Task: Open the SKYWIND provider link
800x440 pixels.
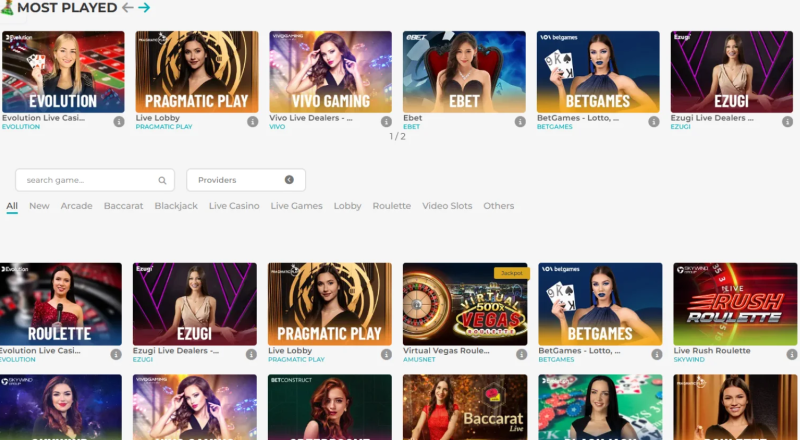Action: click(x=689, y=359)
